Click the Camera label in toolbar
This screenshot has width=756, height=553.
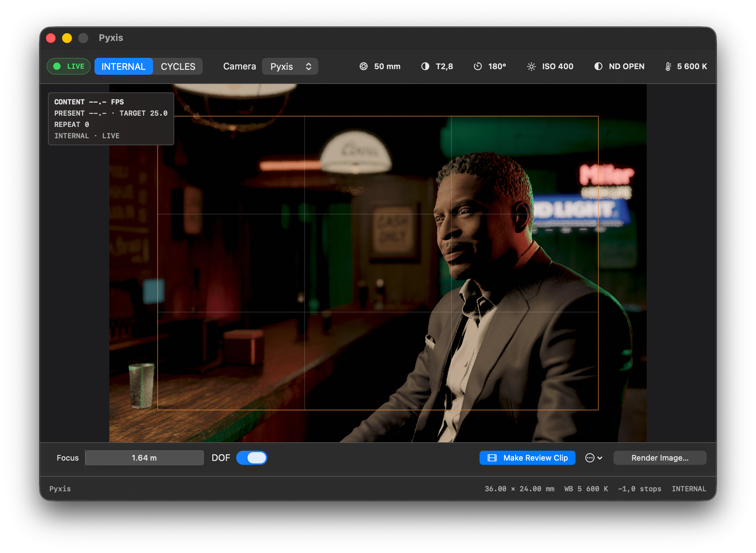click(x=239, y=66)
